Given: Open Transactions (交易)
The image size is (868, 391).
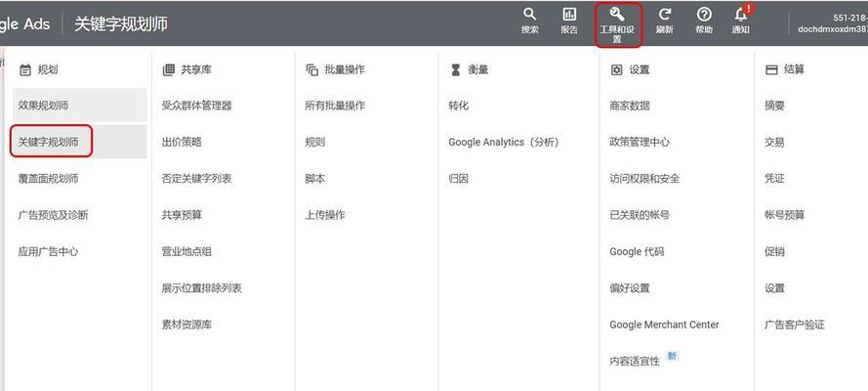Looking at the screenshot, I should (774, 142).
